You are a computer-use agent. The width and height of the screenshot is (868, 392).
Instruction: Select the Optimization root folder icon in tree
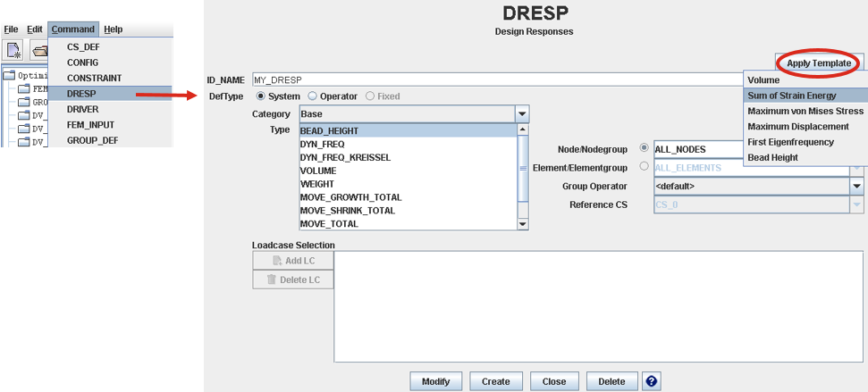10,76
